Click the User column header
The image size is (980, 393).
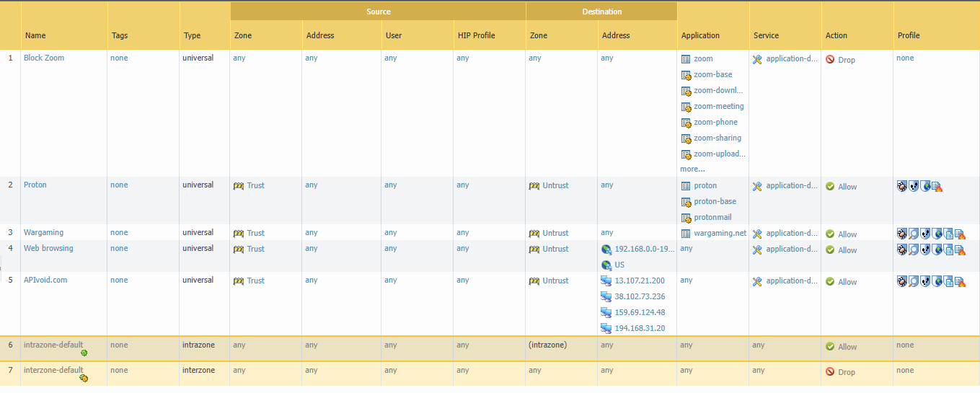point(418,35)
